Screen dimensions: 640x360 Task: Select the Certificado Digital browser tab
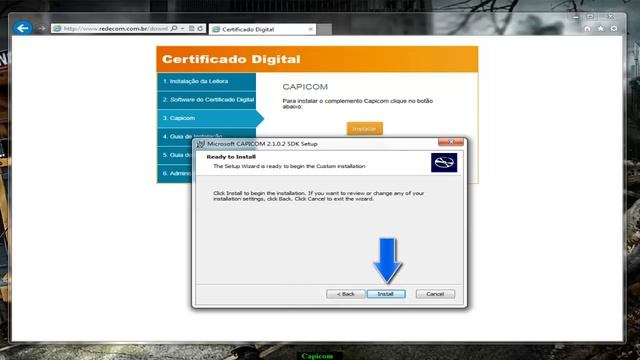click(x=262, y=29)
